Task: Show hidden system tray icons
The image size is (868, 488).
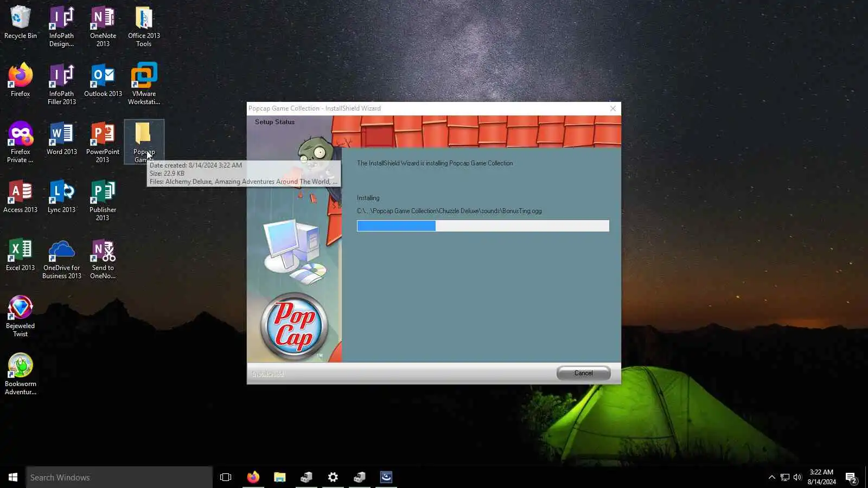Action: [772, 477]
